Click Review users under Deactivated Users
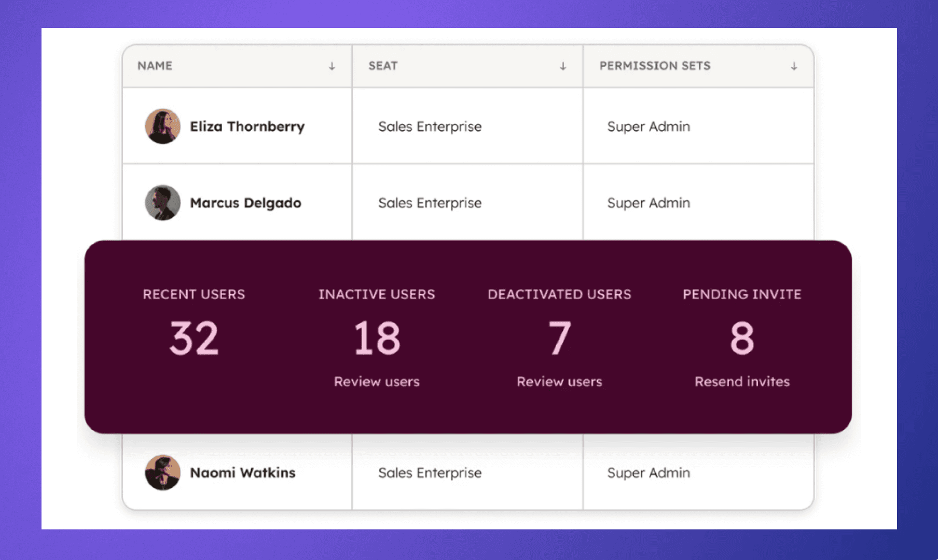Viewport: 938px width, 560px height. tap(559, 381)
